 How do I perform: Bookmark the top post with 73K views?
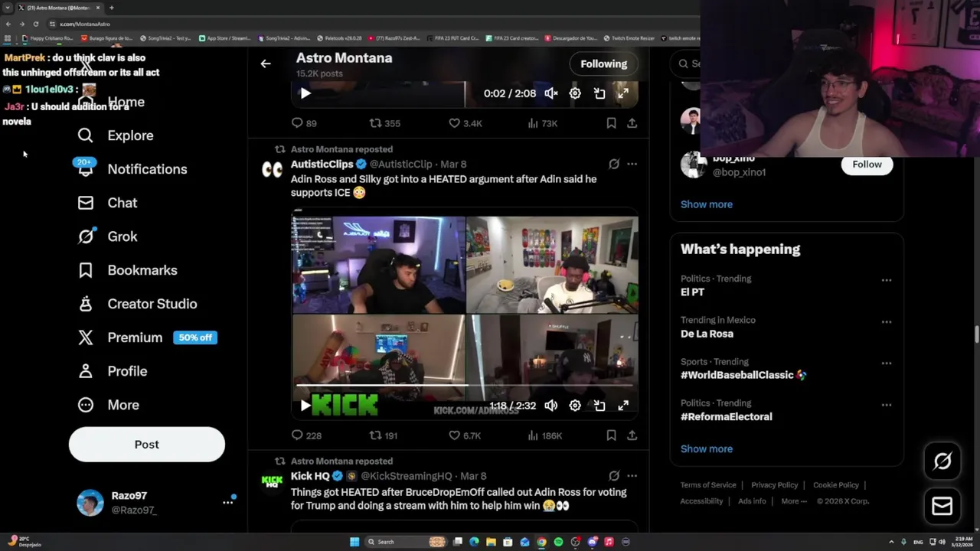pos(611,122)
